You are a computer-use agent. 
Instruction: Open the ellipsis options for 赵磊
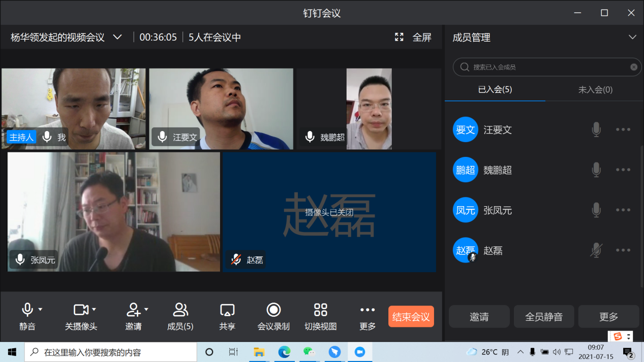click(x=623, y=250)
